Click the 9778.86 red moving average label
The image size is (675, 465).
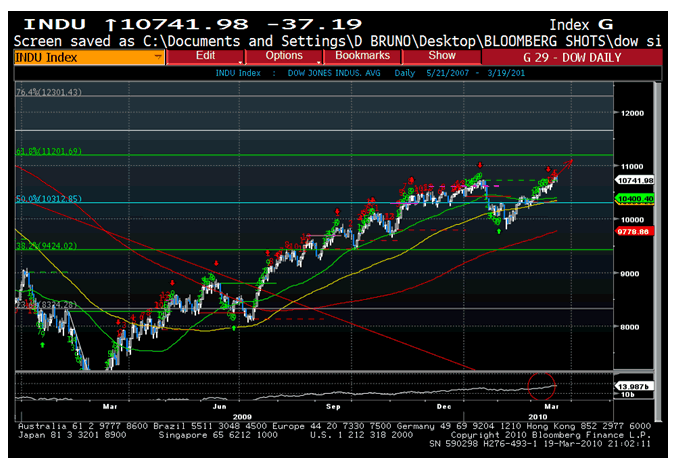click(x=635, y=232)
